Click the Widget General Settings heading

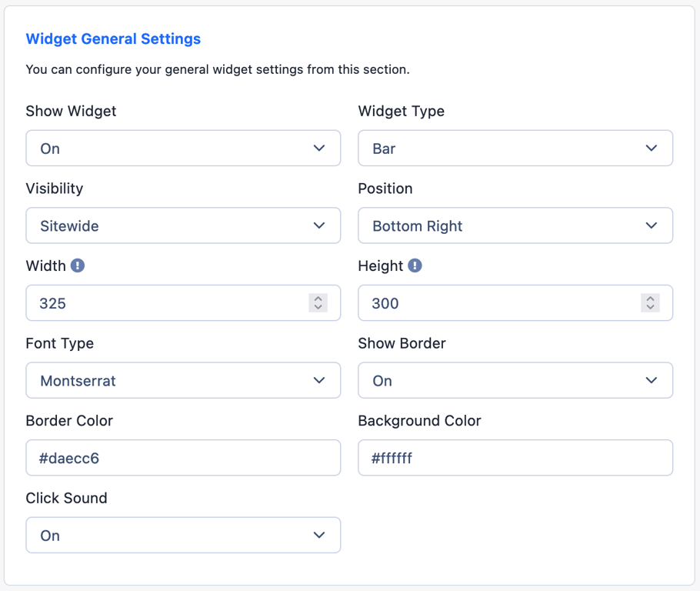pyautogui.click(x=113, y=39)
